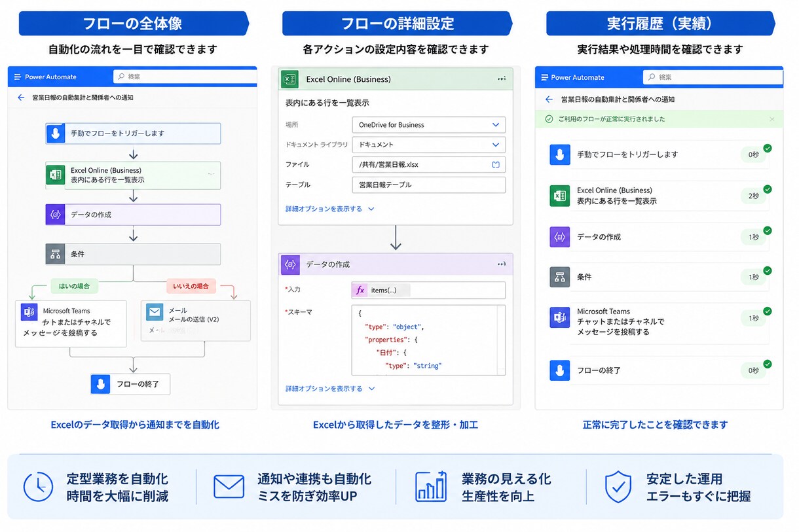The width and height of the screenshot is (799, 532).
Task: Open hamburger menu in left Power Automate panel
Action: click(17, 77)
